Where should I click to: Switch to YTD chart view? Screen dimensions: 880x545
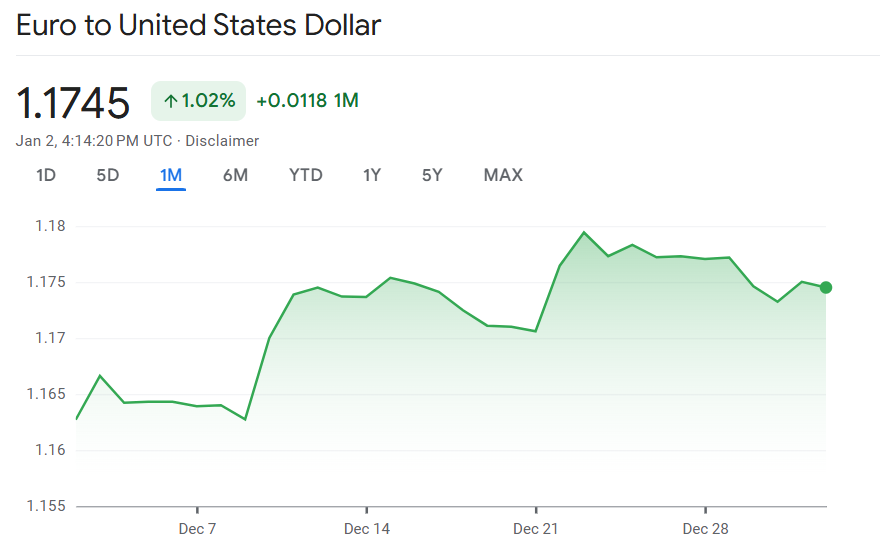(x=306, y=175)
